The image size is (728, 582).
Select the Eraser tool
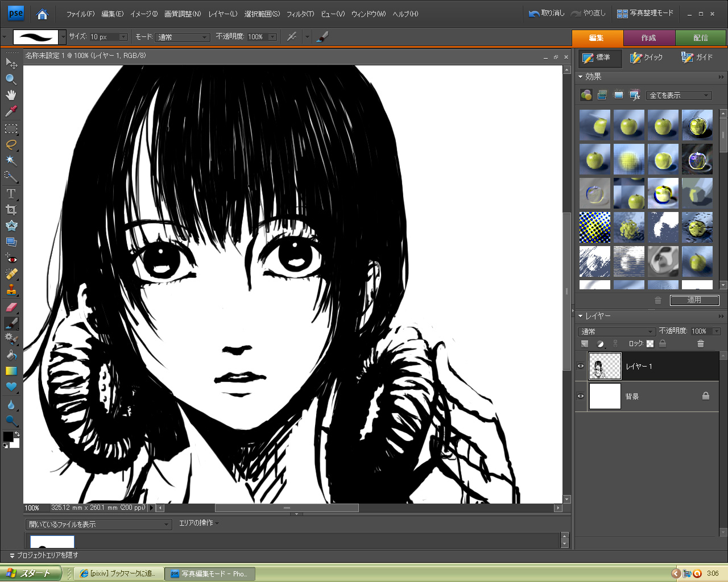11,307
